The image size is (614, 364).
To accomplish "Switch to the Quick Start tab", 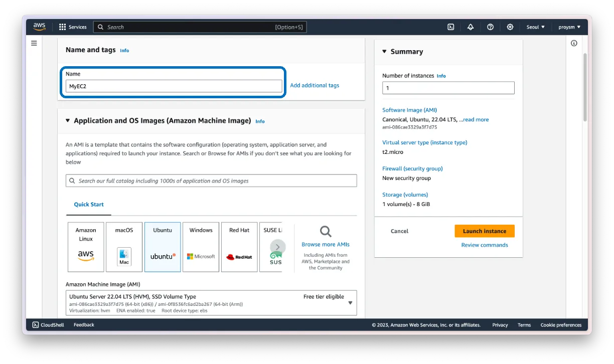I will click(89, 205).
